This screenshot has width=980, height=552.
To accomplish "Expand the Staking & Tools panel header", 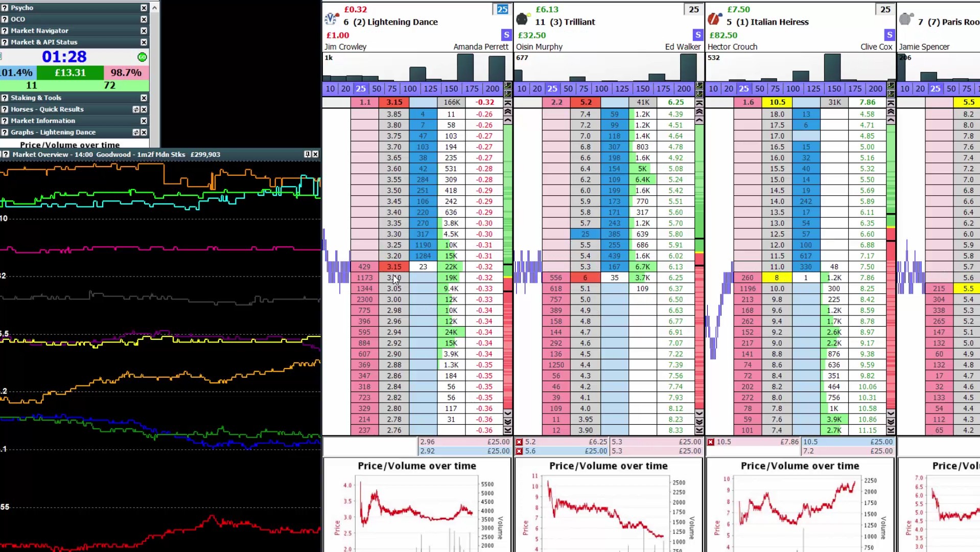I will coord(75,98).
